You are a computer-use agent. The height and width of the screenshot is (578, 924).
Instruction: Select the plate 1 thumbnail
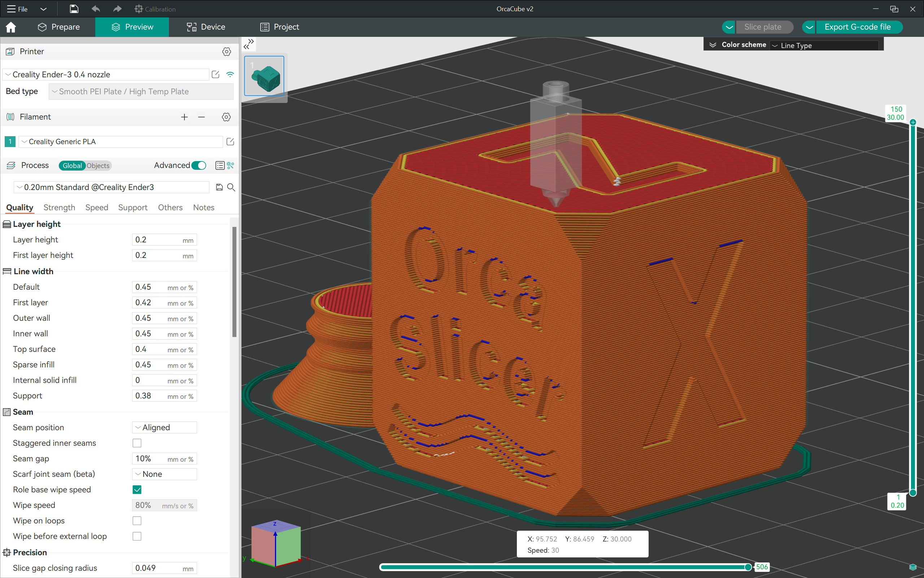coord(264,76)
